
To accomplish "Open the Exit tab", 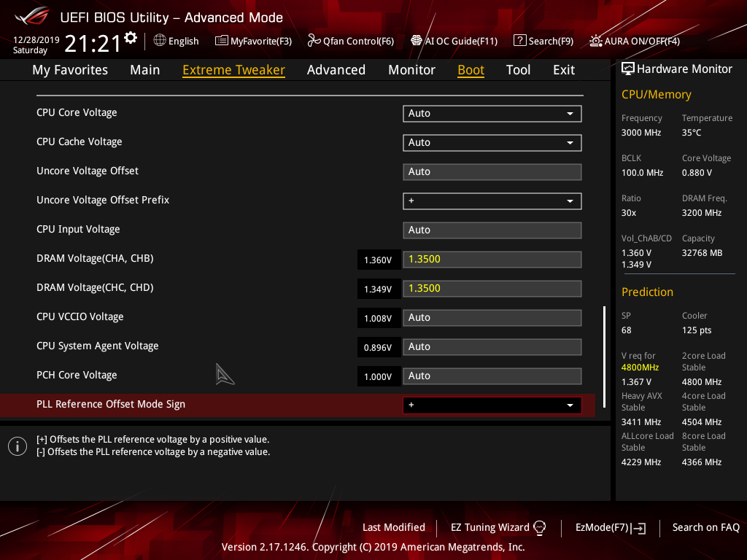I will (564, 70).
